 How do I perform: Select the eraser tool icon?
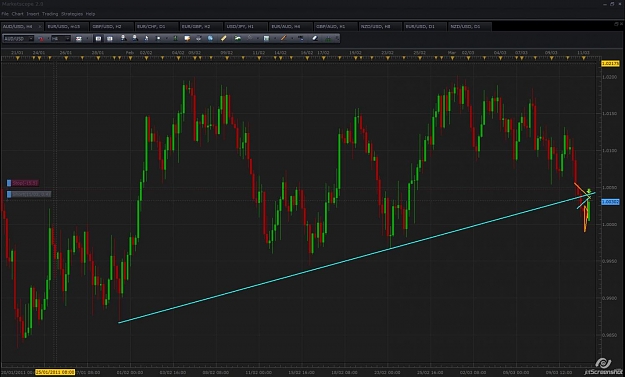(x=314, y=39)
